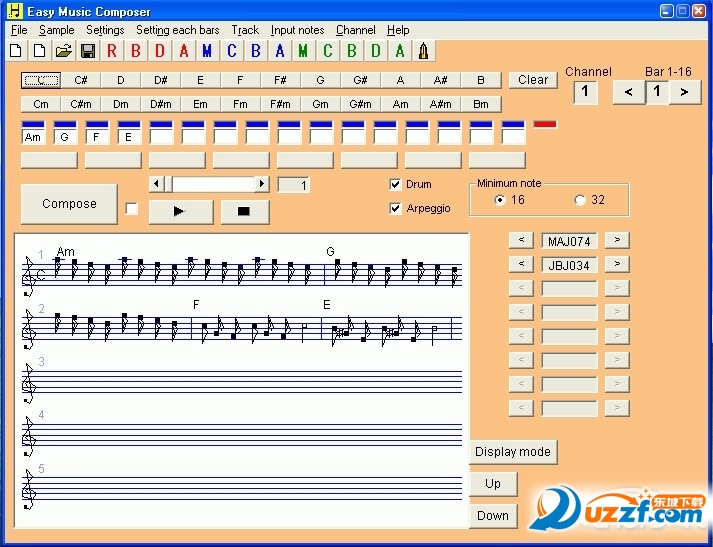Open the File menu

pyautogui.click(x=19, y=30)
